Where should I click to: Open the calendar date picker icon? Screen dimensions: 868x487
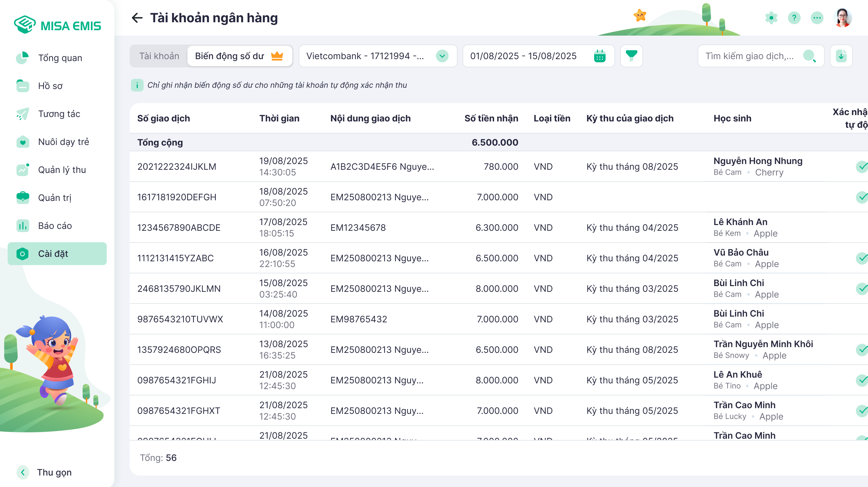pyautogui.click(x=600, y=56)
